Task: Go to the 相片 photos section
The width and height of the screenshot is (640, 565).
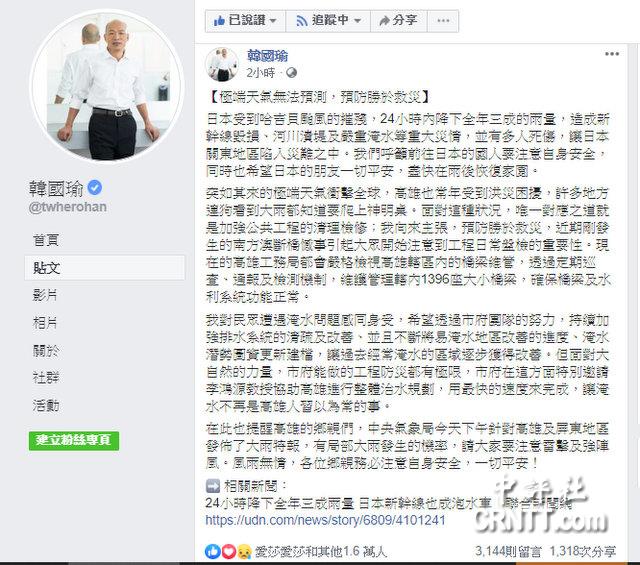Action: pos(45,323)
